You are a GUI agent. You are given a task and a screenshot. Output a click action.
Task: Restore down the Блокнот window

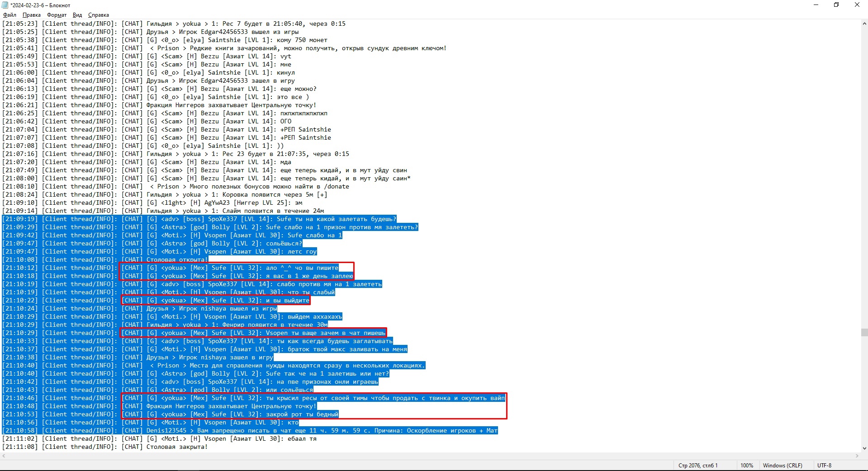pyautogui.click(x=836, y=5)
